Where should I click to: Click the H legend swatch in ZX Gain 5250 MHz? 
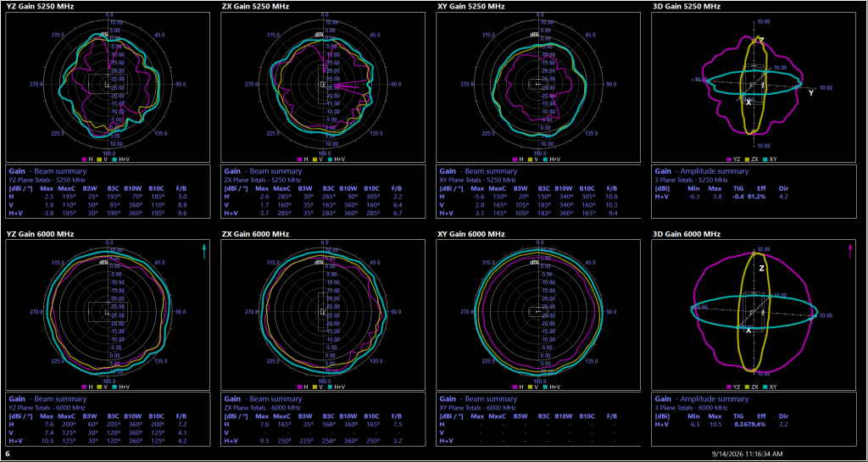tap(301, 159)
